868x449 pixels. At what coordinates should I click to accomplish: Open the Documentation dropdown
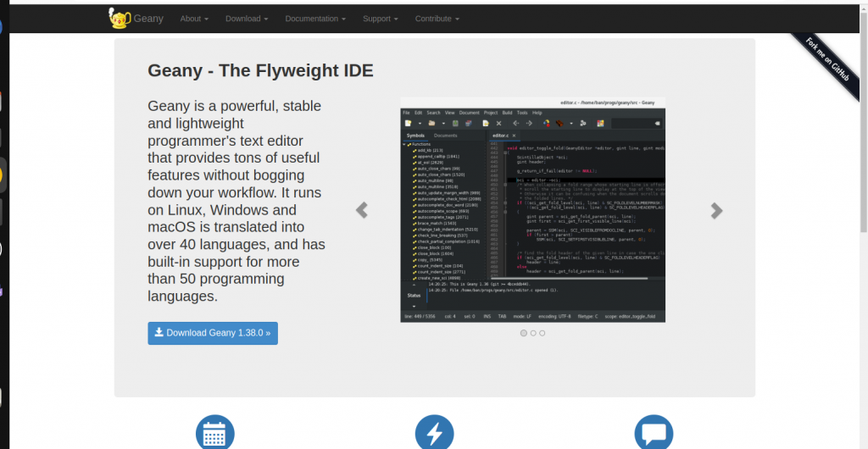315,19
